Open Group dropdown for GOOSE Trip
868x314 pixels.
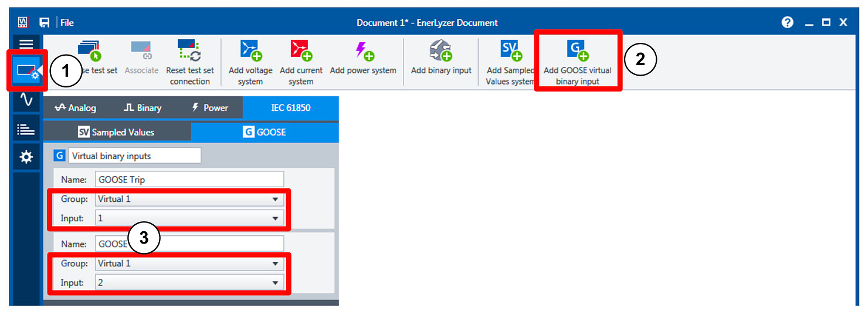pyautogui.click(x=189, y=199)
